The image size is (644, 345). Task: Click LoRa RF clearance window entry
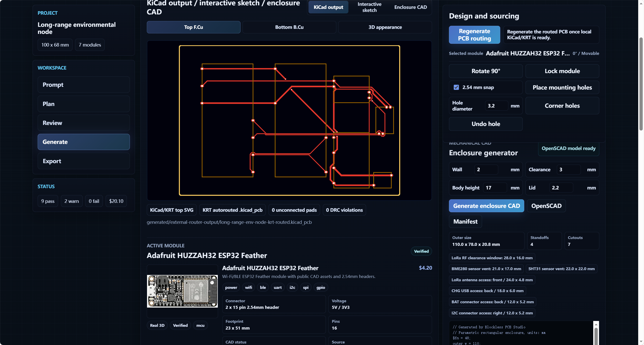click(x=492, y=258)
